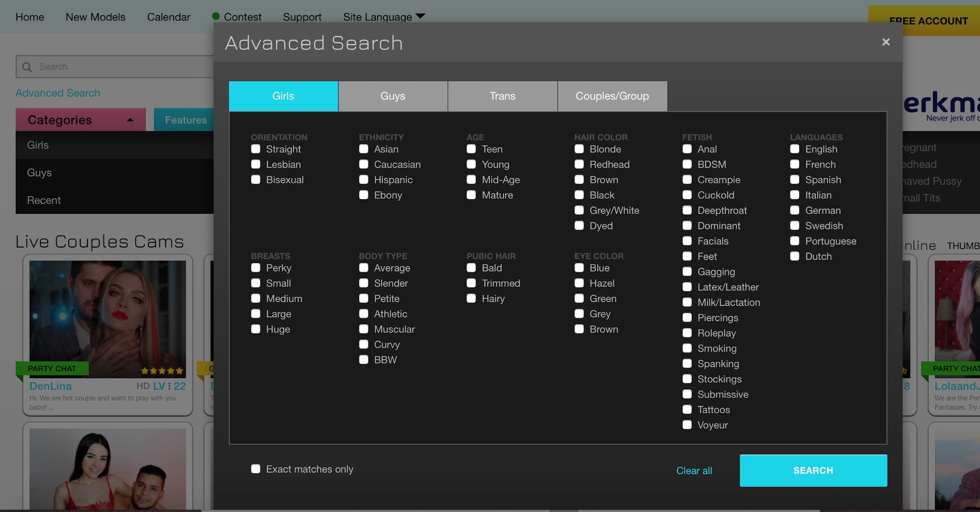Click the SEARCH button

(813, 470)
